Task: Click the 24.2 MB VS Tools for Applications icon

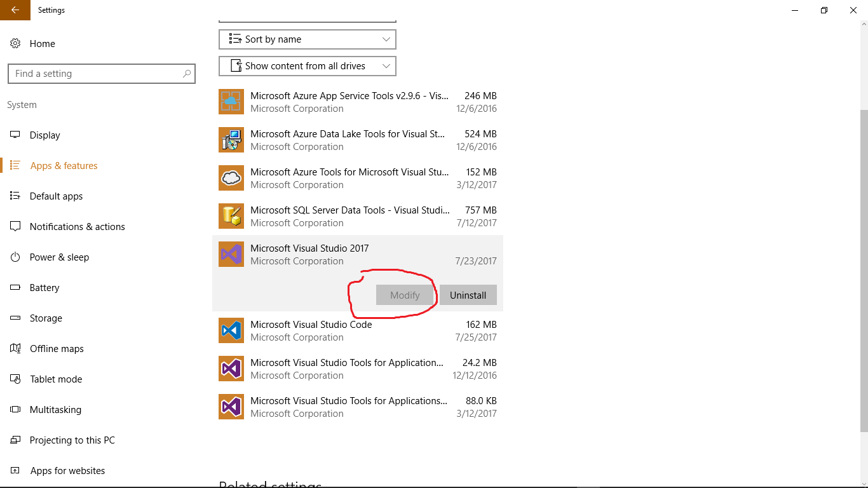Action: tap(231, 369)
